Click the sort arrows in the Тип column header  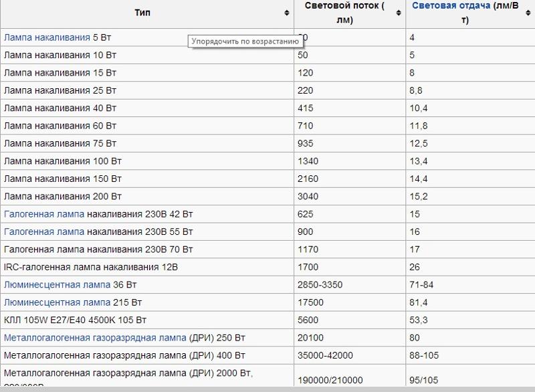(287, 13)
